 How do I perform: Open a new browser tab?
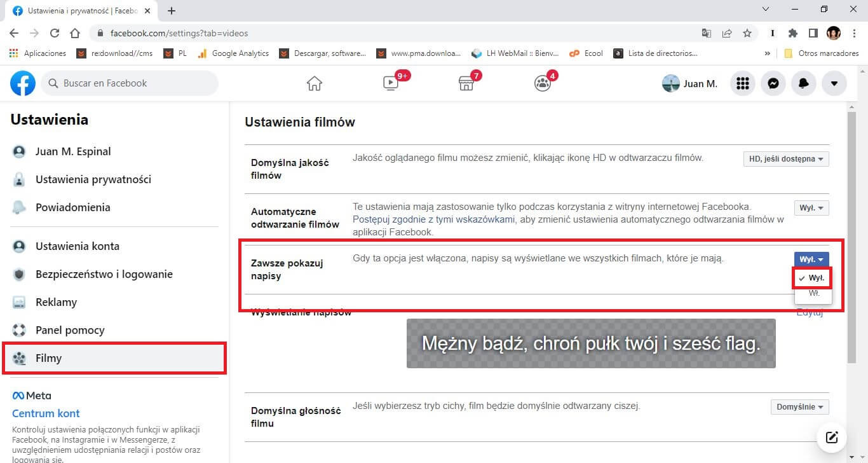pos(172,10)
